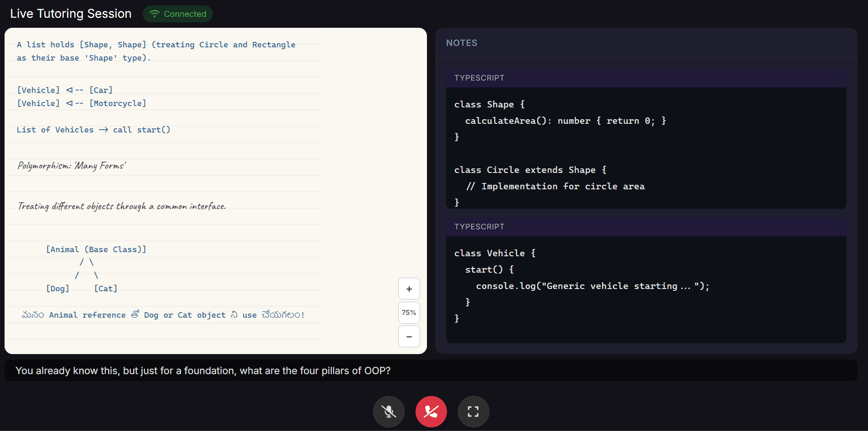
Task: Select the NOTES panel header
Action: [x=461, y=42]
